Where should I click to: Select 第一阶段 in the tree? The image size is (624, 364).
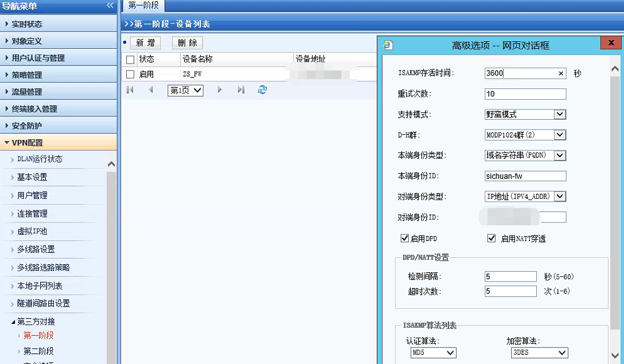click(x=38, y=335)
